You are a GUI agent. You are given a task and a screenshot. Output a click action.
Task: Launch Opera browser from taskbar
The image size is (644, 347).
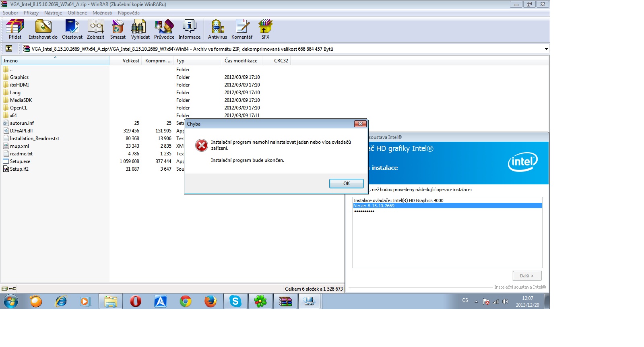coord(136,301)
